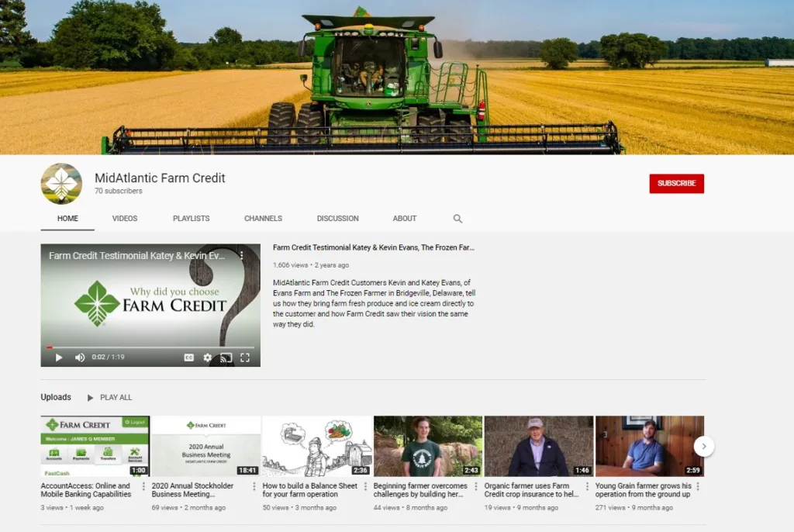Open the AccountAccess Online Banking video thumbnail
The width and height of the screenshot is (794, 532).
click(x=95, y=446)
